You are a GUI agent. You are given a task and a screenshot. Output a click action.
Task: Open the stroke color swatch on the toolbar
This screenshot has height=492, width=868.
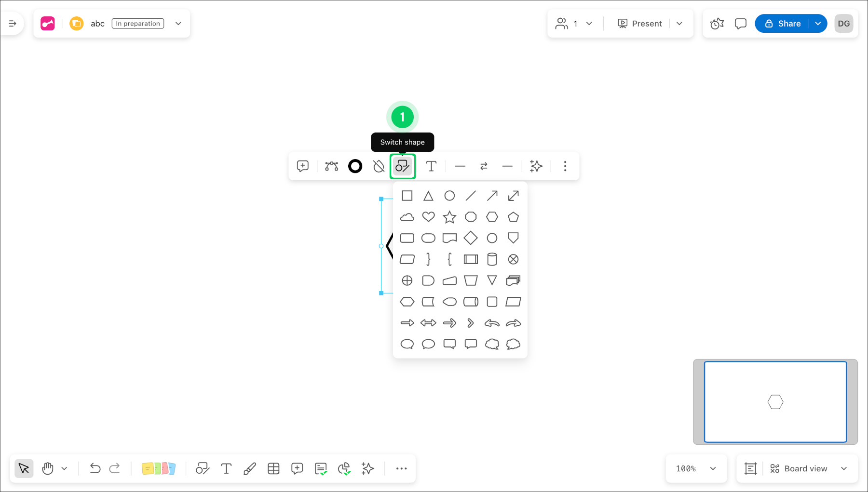[355, 166]
